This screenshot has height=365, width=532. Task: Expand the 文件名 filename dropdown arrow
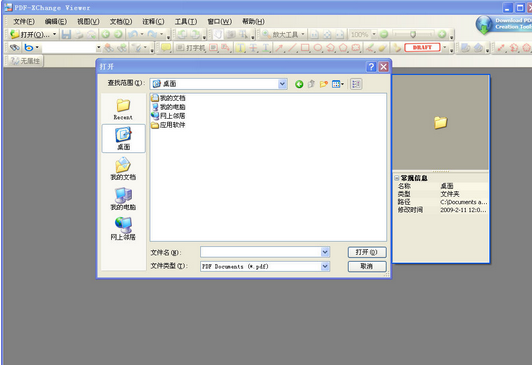[x=325, y=252]
